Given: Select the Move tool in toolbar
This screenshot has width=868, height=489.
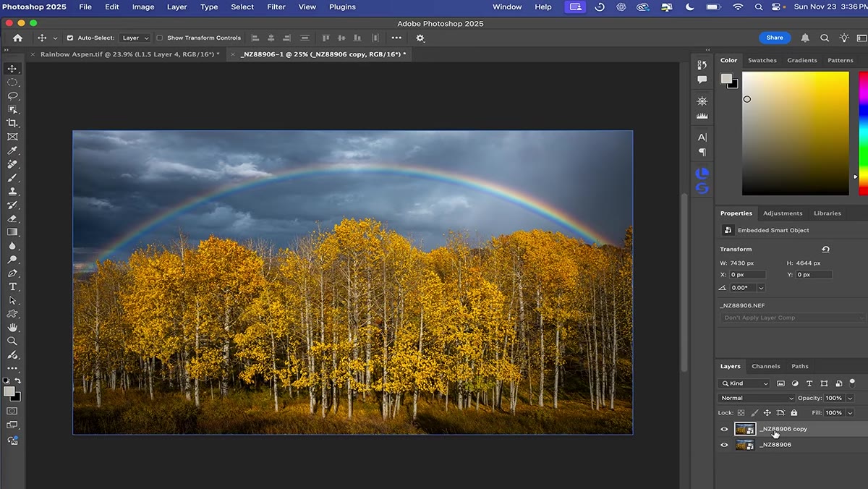Looking at the screenshot, I should click(12, 69).
